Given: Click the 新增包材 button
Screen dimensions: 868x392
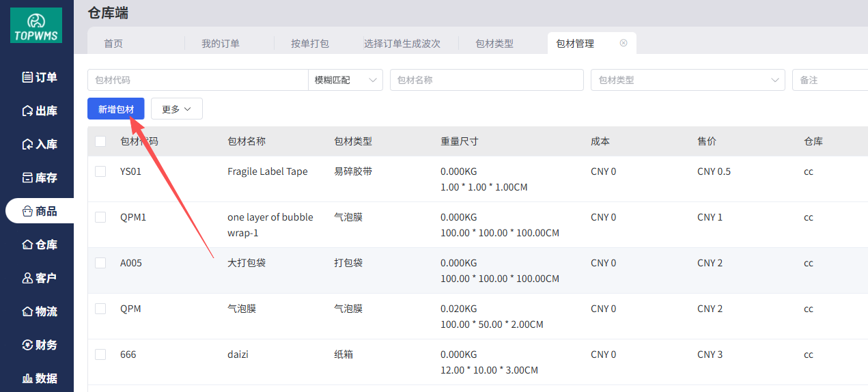Looking at the screenshot, I should click(x=115, y=109).
